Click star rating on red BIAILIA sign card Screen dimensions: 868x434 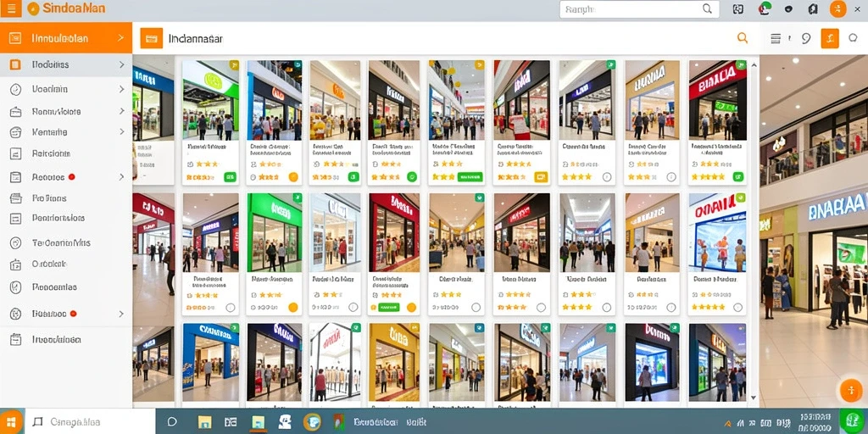click(x=709, y=177)
